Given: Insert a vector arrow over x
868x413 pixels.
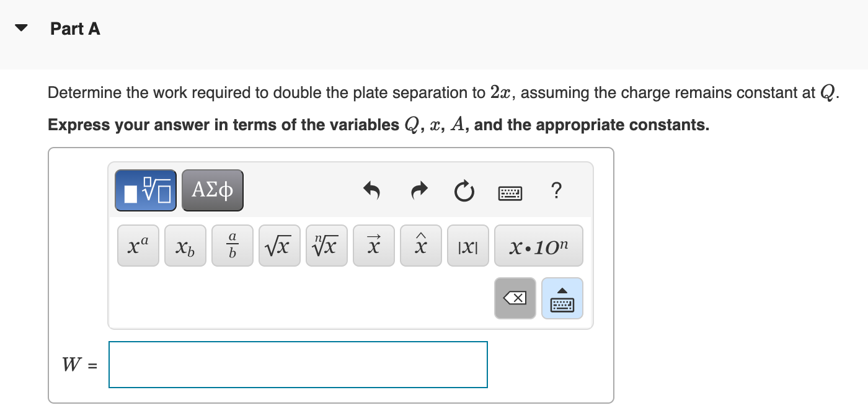Looking at the screenshot, I should coord(373,245).
